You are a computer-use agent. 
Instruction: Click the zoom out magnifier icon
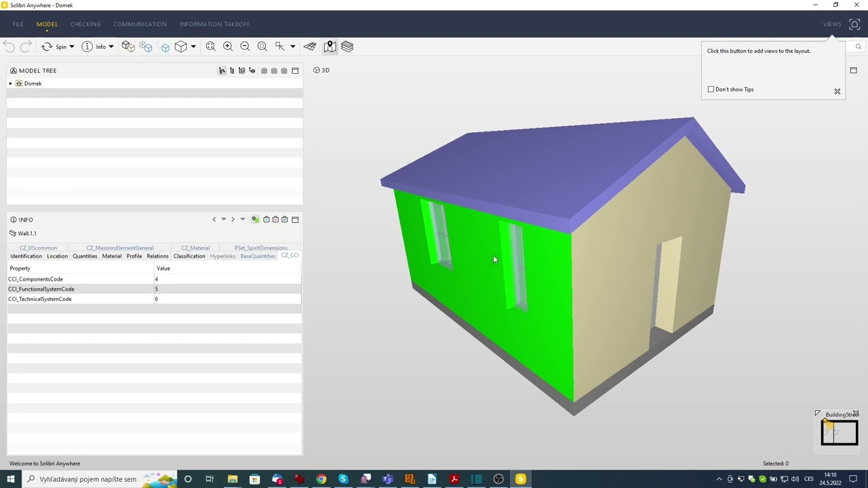click(x=245, y=47)
